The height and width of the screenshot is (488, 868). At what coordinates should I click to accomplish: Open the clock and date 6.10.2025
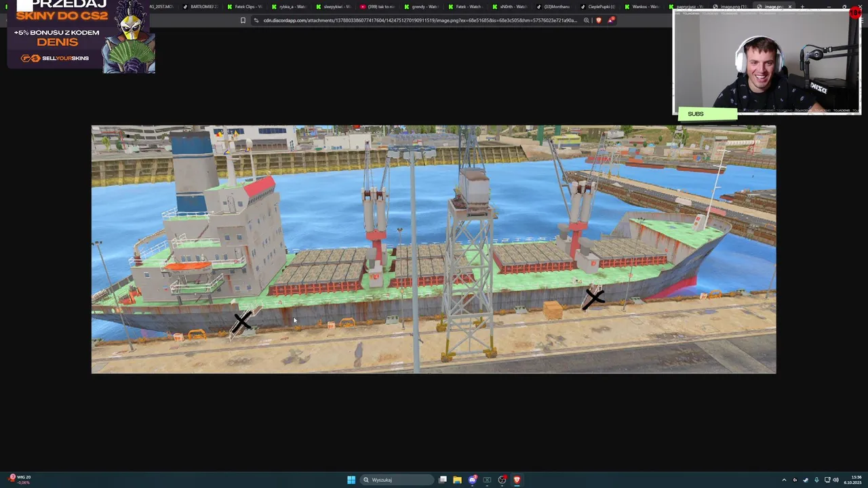point(852,480)
